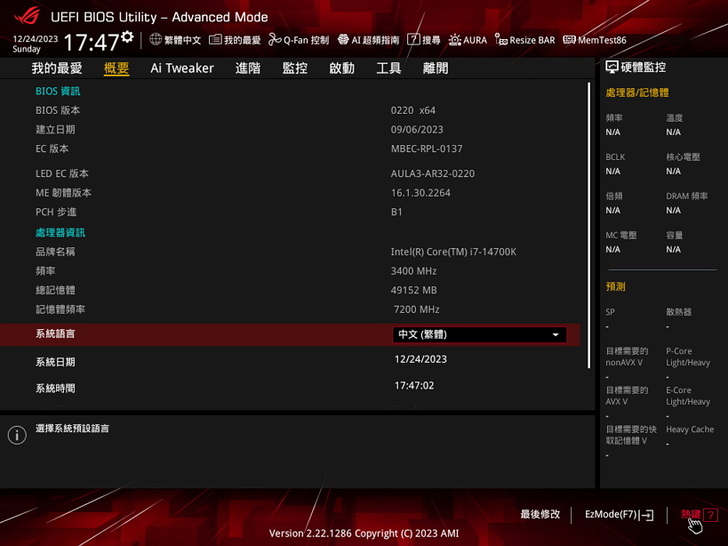Go to the 進階 advanced tab
Screen dimensions: 728x546
tap(248, 68)
